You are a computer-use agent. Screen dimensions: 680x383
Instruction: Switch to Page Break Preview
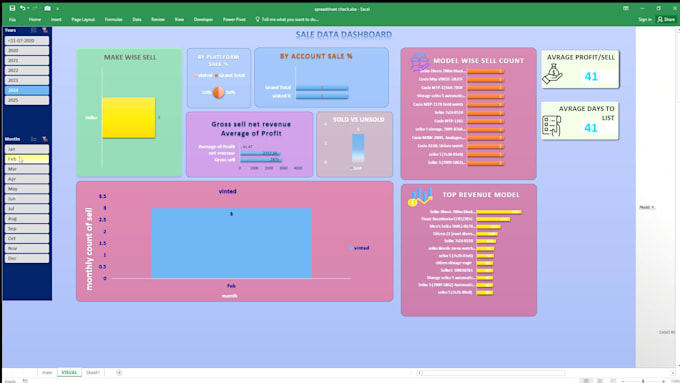point(613,380)
